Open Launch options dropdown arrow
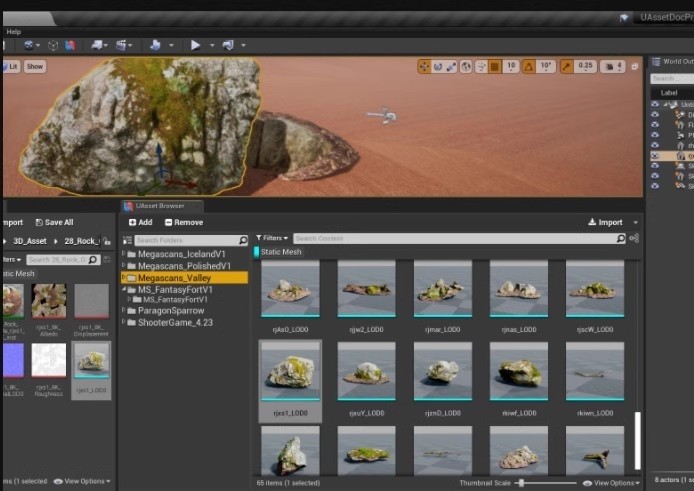Viewport: 694px width, 491px height. point(243,45)
